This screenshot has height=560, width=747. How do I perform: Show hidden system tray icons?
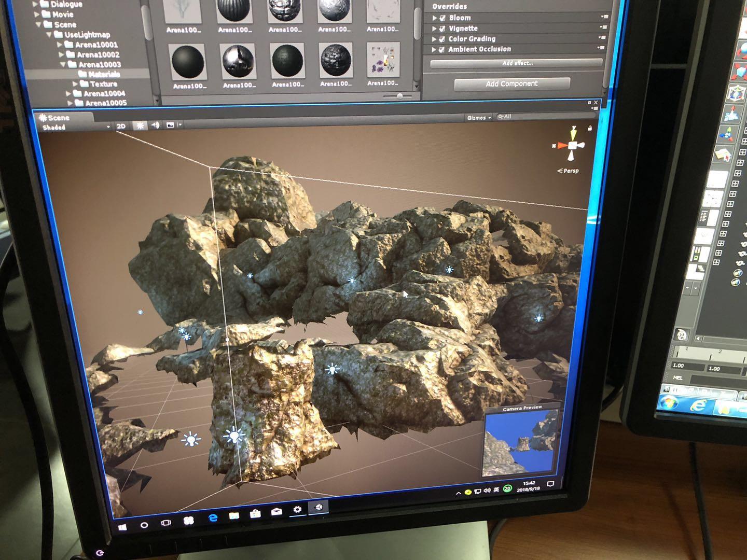(x=458, y=493)
